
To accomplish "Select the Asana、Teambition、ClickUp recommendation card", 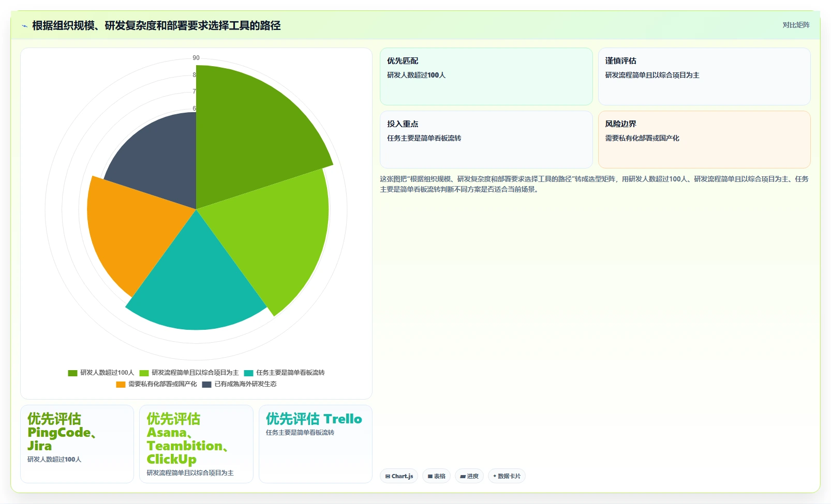I will pos(196,444).
